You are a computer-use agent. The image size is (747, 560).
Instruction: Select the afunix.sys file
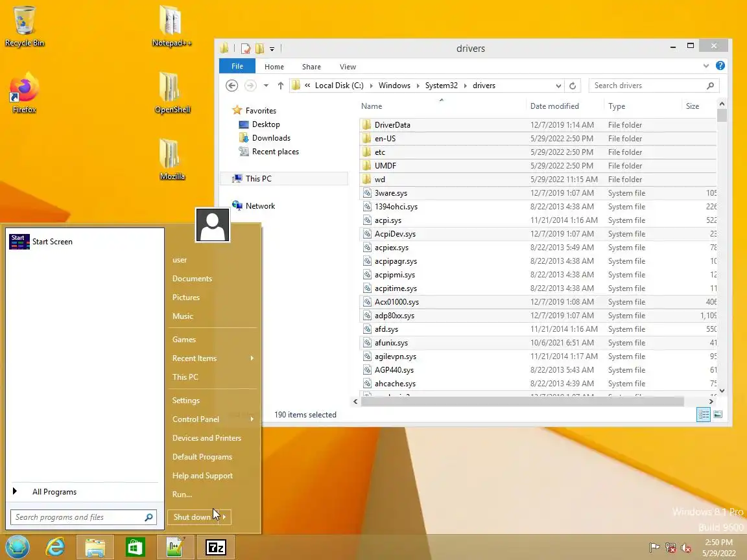[x=538, y=342]
